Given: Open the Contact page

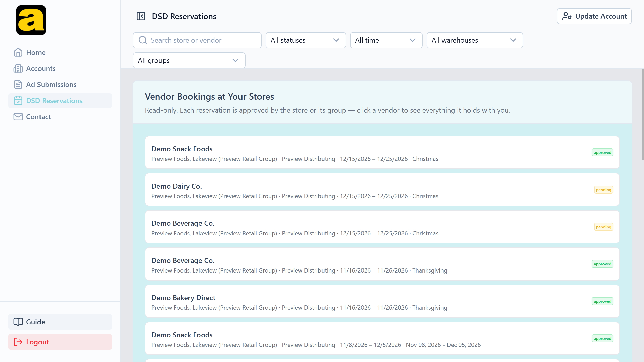Looking at the screenshot, I should pos(60,117).
